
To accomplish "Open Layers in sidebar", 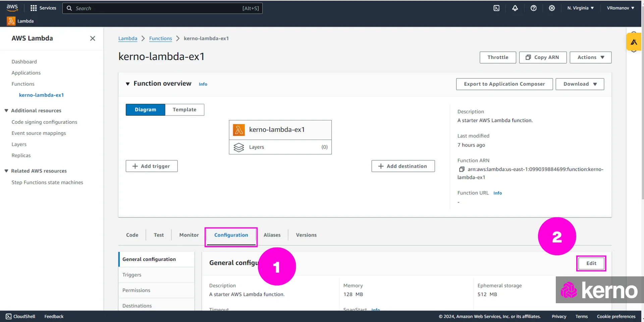I will (19, 144).
